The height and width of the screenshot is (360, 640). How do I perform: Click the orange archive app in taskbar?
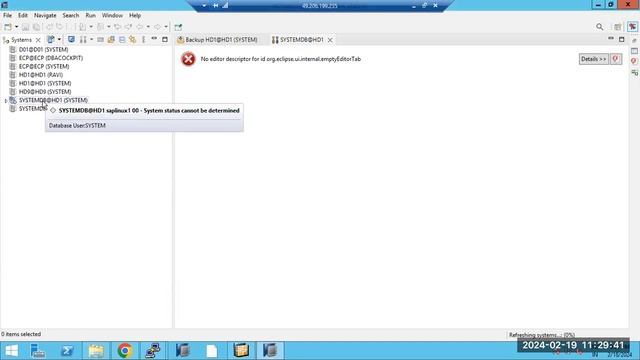click(241, 351)
